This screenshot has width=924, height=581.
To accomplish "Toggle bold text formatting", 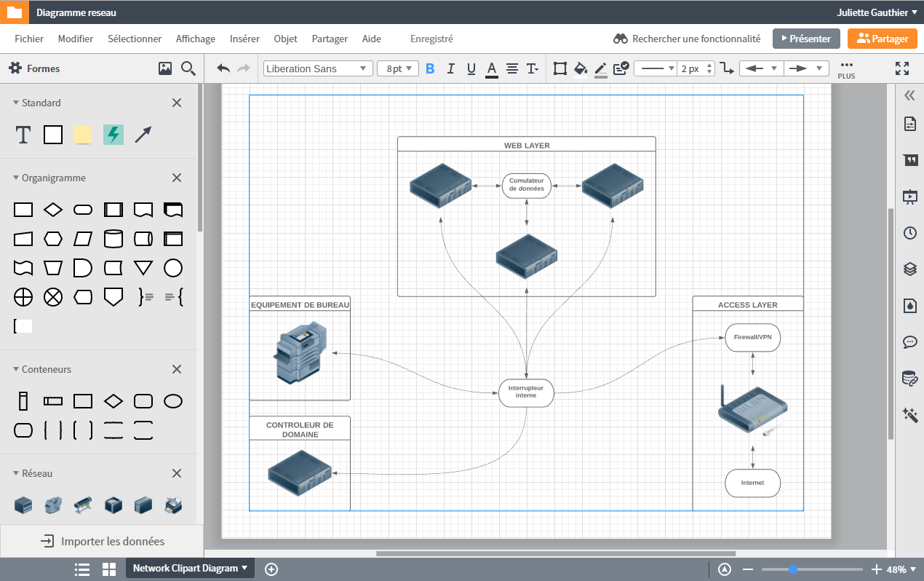I will [430, 68].
